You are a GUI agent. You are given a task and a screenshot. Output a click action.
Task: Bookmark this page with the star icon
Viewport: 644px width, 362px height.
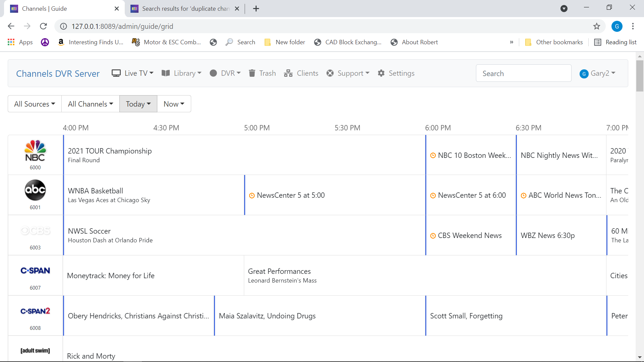click(x=596, y=26)
